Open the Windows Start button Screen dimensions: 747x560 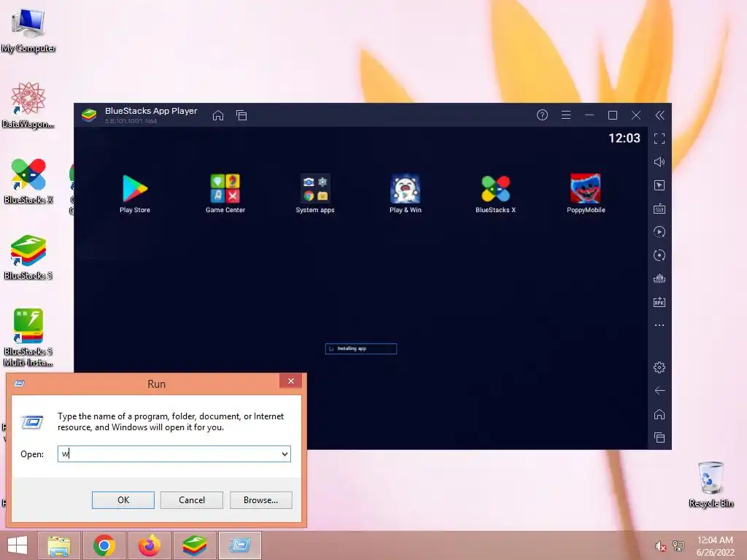pos(18,545)
